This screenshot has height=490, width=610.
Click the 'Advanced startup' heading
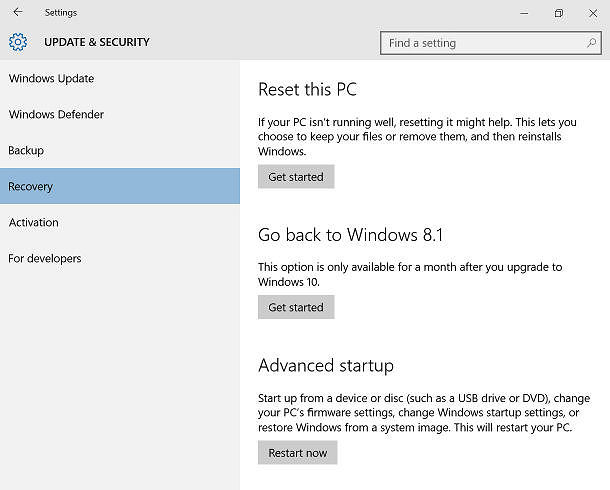pos(326,365)
